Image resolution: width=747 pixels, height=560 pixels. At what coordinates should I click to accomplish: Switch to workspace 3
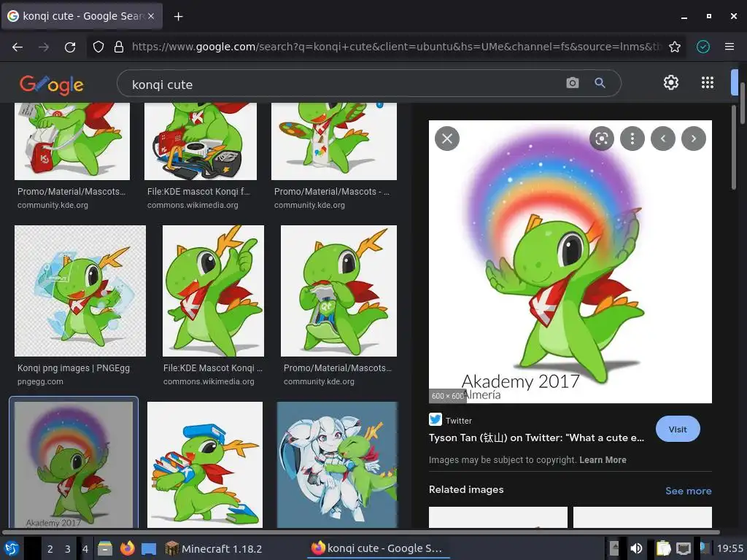pyautogui.click(x=68, y=548)
